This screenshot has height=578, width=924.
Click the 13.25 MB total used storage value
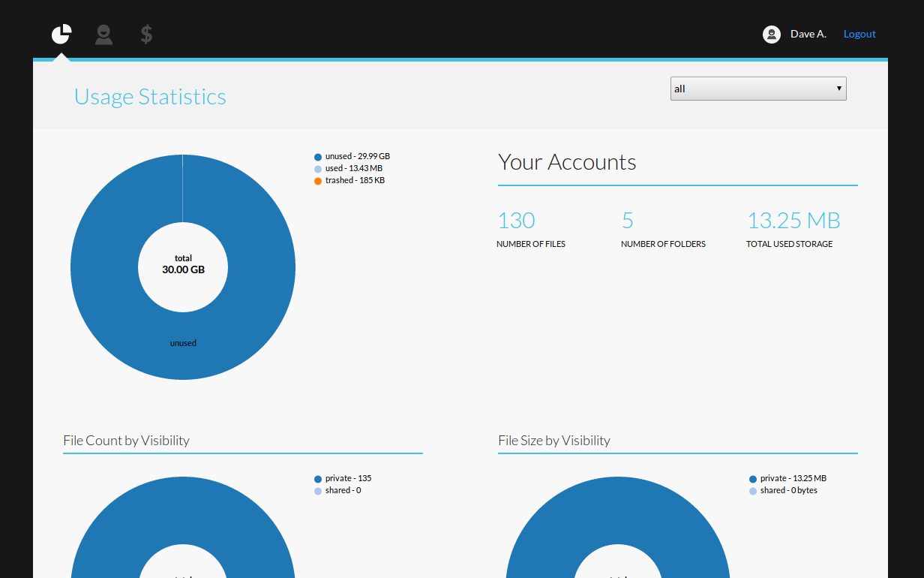tap(793, 220)
